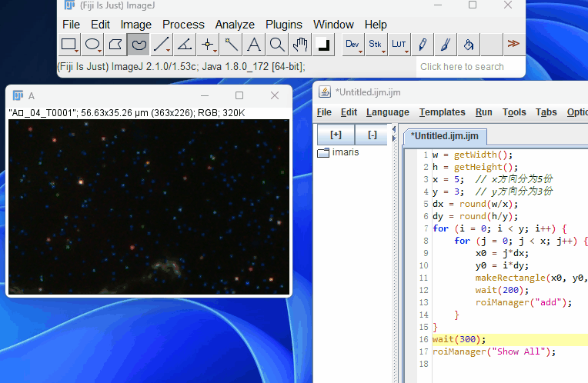
Task: Open the script editor File menu
Action: click(324, 112)
